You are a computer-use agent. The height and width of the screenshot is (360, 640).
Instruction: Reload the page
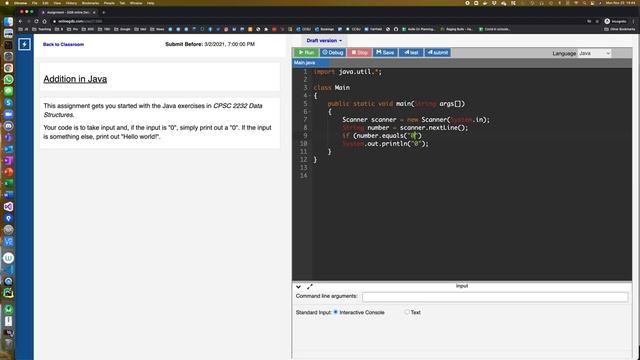pos(36,21)
